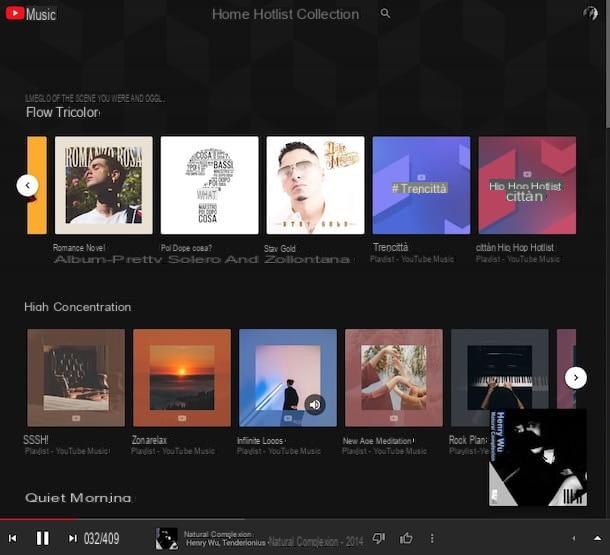
Task: Open the search magnifier icon
Action: [385, 14]
